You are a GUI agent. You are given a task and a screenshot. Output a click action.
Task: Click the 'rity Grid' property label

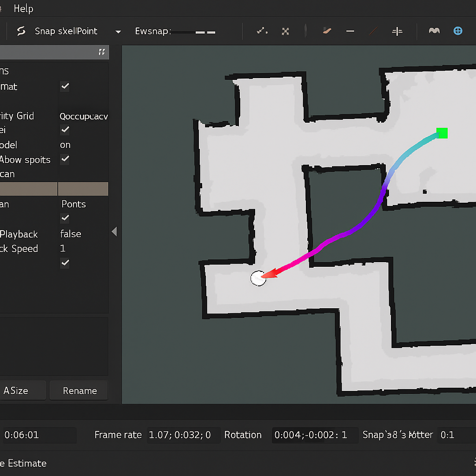click(x=17, y=116)
